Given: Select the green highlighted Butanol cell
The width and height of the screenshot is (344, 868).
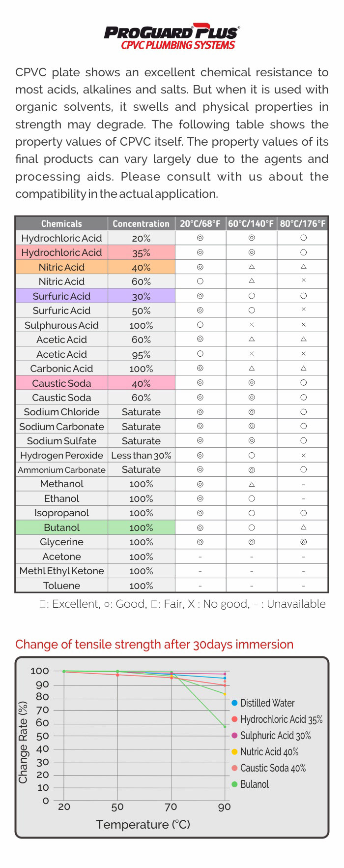Looking at the screenshot, I should [61, 527].
